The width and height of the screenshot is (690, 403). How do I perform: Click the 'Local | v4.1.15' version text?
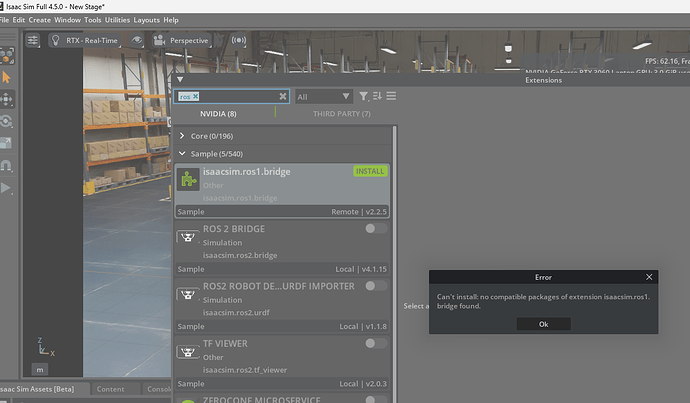click(361, 269)
